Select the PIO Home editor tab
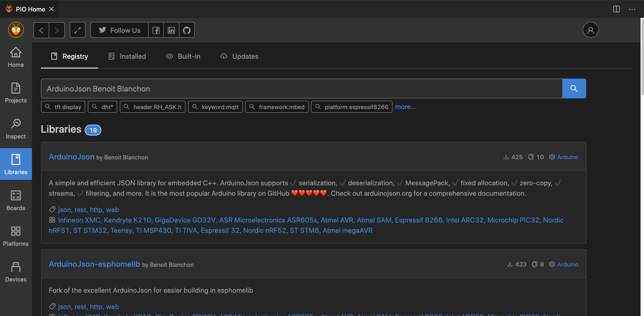The image size is (644, 316). click(30, 9)
